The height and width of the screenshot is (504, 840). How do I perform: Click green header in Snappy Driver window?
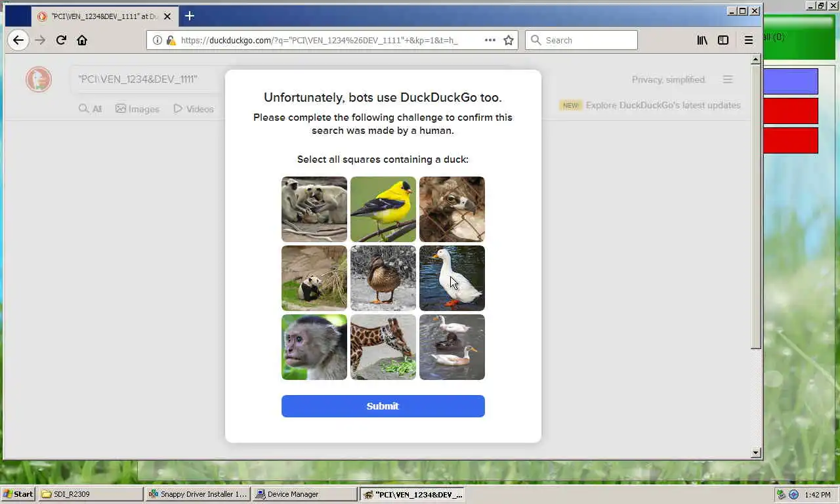(799, 38)
